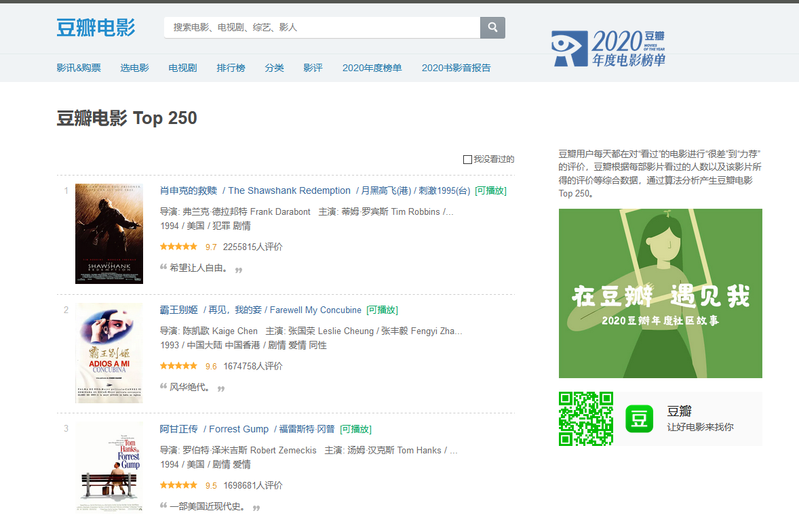Click the 导演: 陈凯歌 Kaige Chen credits line
The height and width of the screenshot is (532, 799).
311,331
